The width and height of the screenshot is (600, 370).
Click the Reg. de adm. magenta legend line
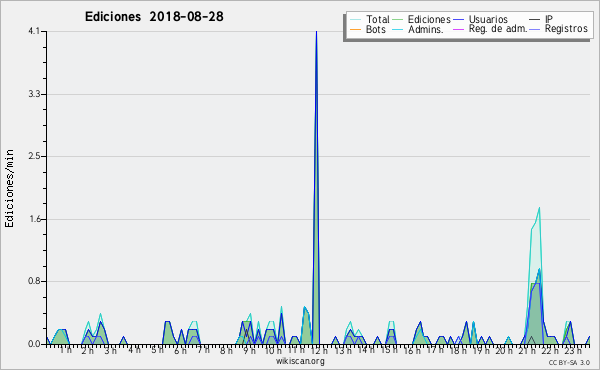tap(458, 29)
